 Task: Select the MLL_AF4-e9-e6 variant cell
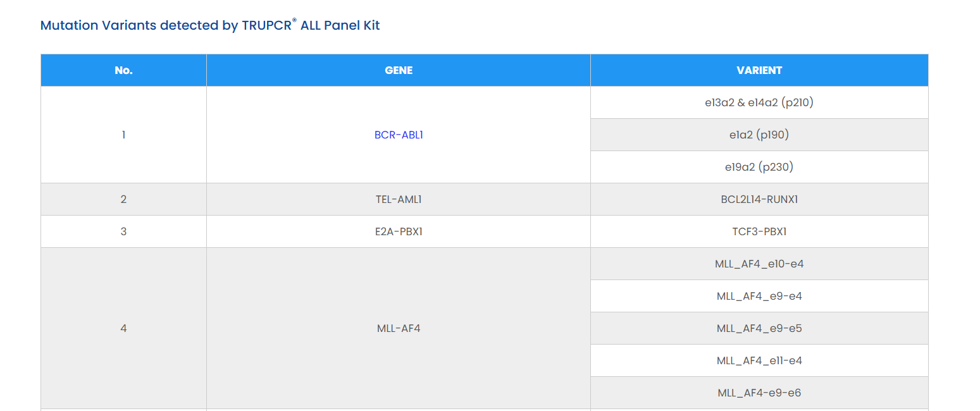tap(759, 393)
